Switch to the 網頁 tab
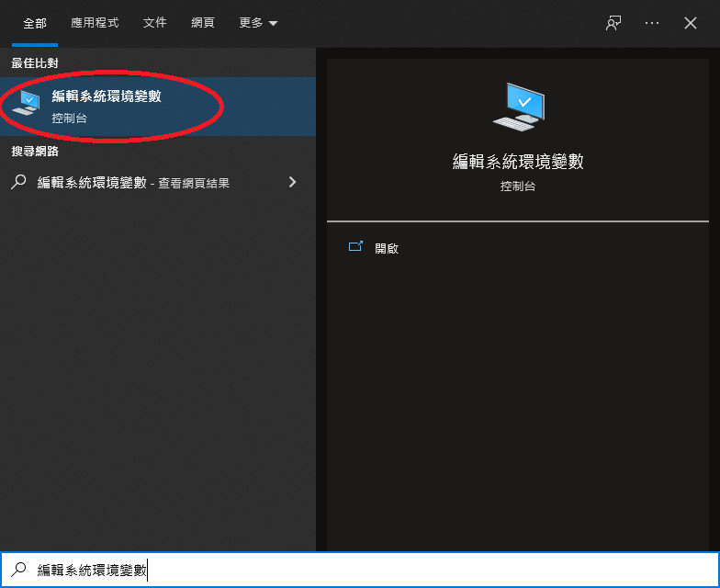Screen dimensions: 720x588 click(x=202, y=23)
